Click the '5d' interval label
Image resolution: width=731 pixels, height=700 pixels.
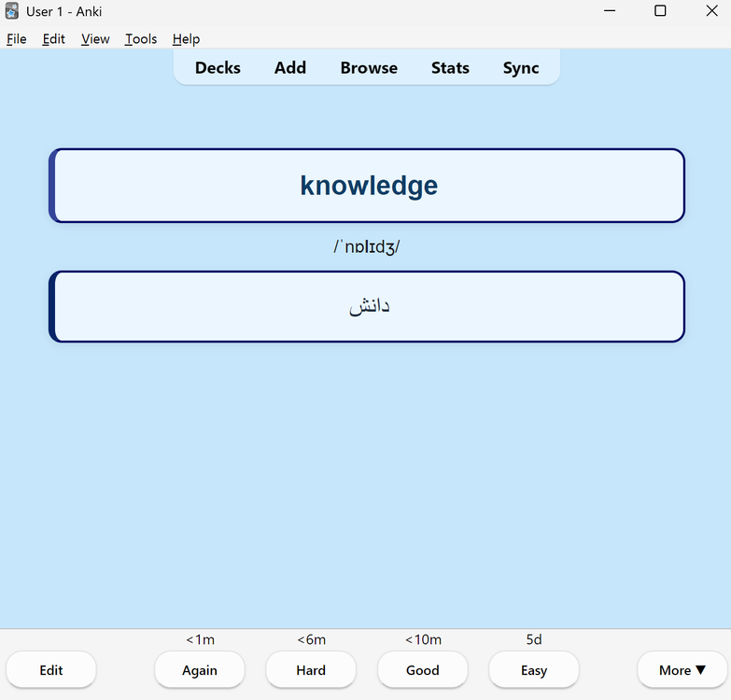pyautogui.click(x=534, y=639)
